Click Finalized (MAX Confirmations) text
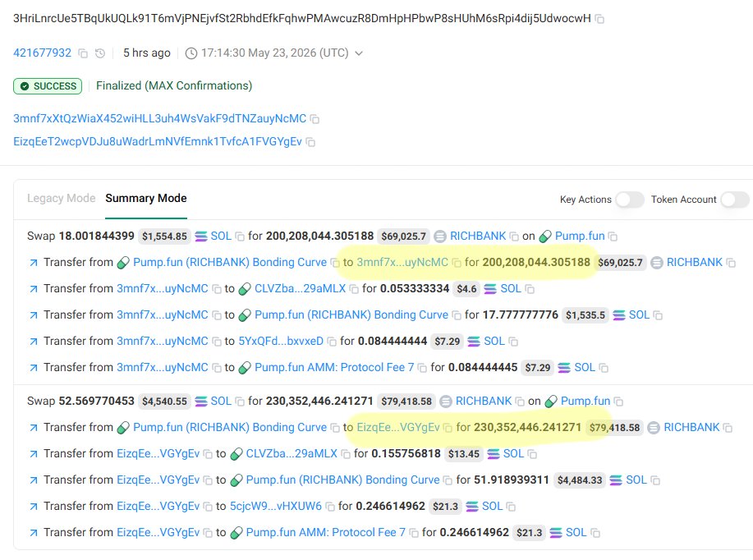This screenshot has width=753, height=560. [x=174, y=85]
